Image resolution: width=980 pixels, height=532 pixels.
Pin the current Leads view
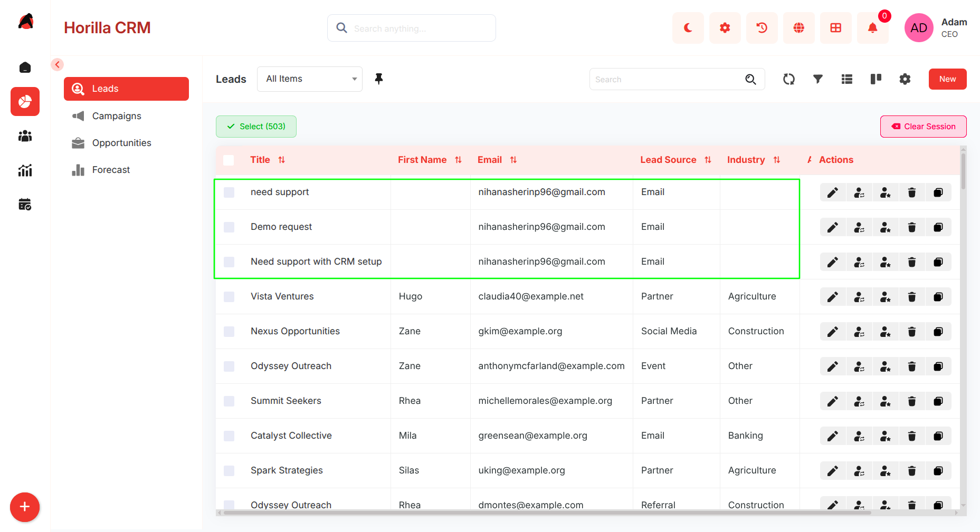pos(379,79)
